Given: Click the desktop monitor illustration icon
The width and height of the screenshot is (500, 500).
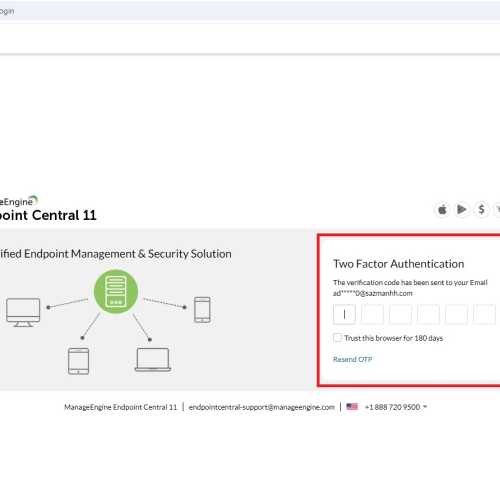Looking at the screenshot, I should (23, 312).
